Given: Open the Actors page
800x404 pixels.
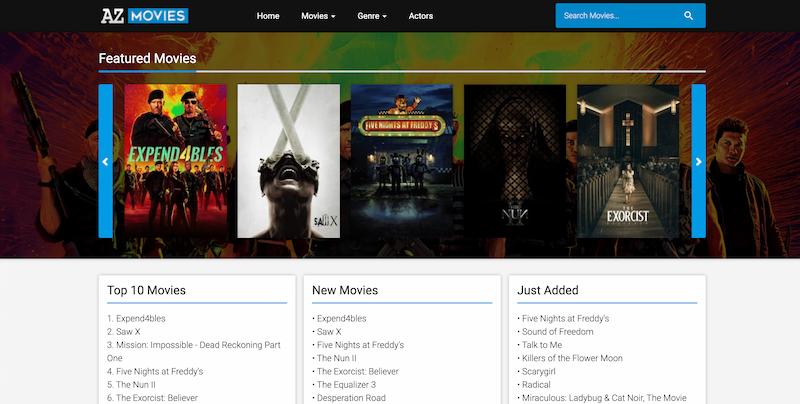Looking at the screenshot, I should coord(421,16).
